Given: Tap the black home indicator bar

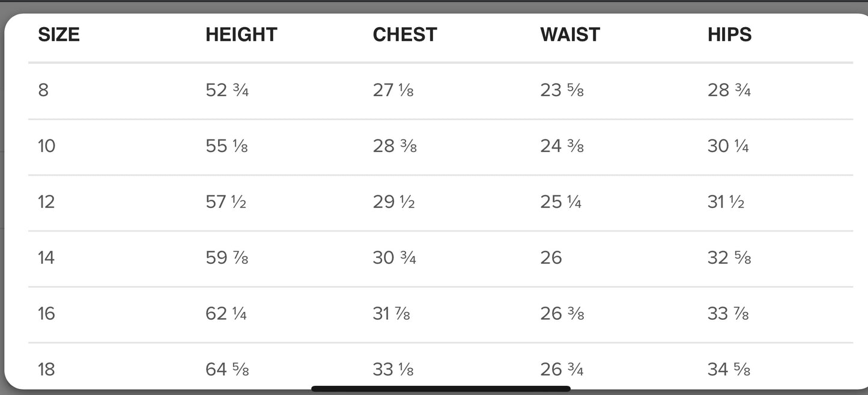Looking at the screenshot, I should [x=440, y=389].
